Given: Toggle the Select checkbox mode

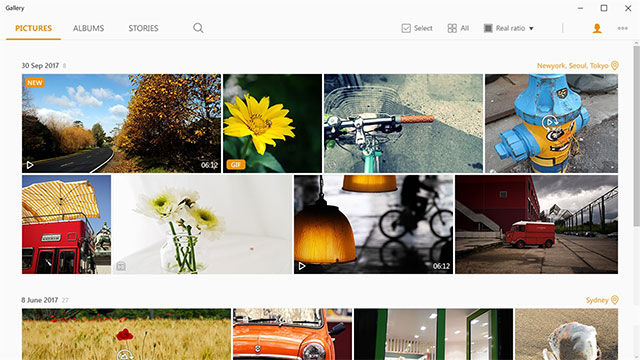Looking at the screenshot, I should pos(417,28).
